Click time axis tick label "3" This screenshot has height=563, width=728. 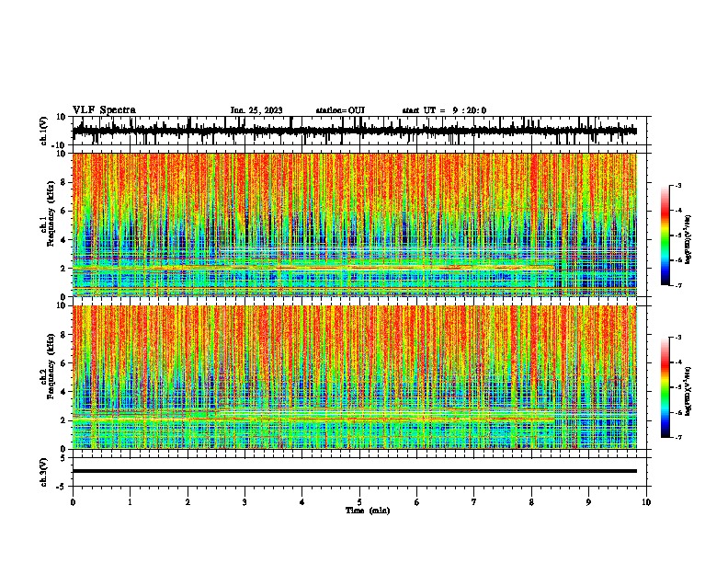point(245,502)
